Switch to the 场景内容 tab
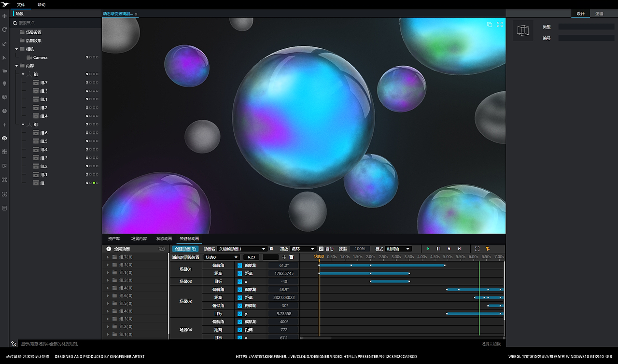 click(x=139, y=238)
